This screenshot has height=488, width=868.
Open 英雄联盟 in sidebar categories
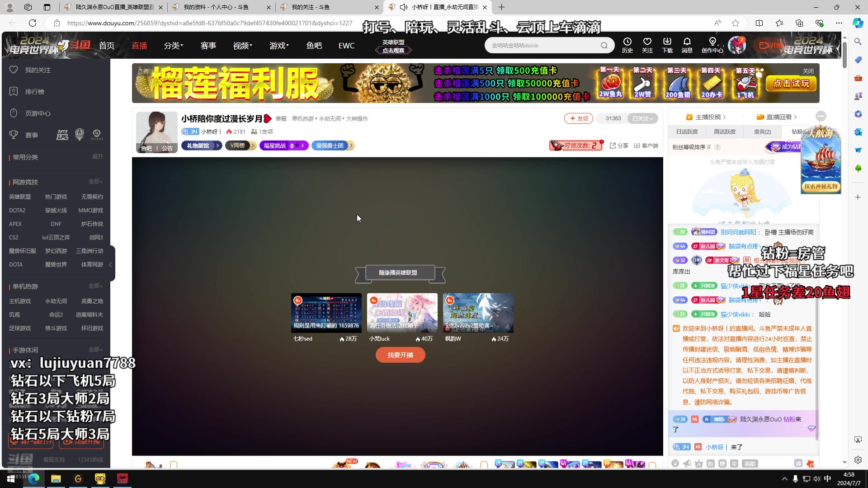[x=20, y=197]
